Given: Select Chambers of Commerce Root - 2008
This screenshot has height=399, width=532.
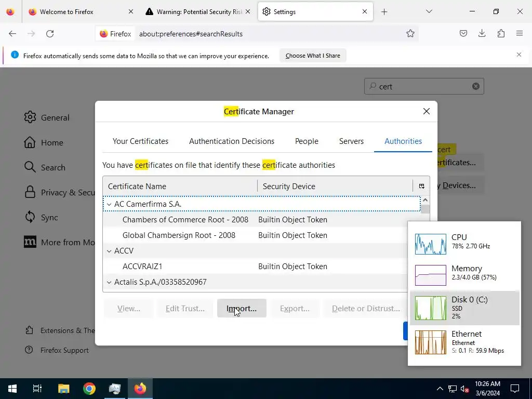Looking at the screenshot, I should tap(262, 220).
